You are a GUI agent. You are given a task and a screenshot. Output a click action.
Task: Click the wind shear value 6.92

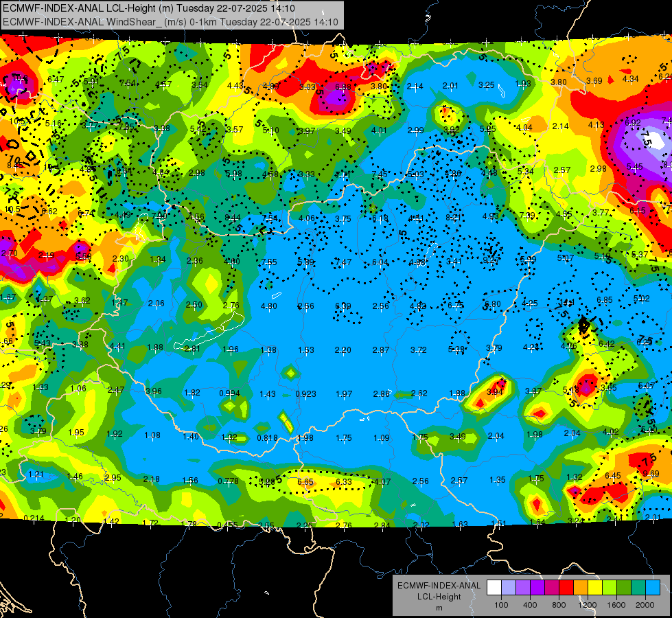point(633,123)
